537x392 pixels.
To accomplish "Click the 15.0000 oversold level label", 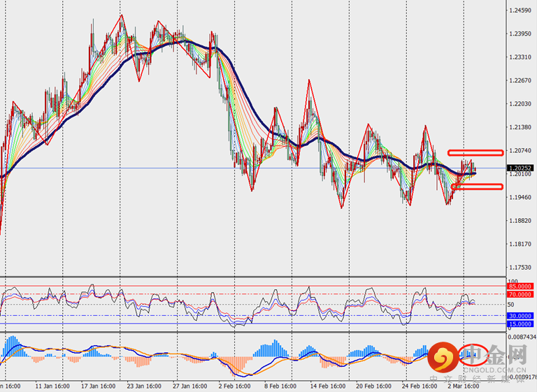I will click(521, 324).
